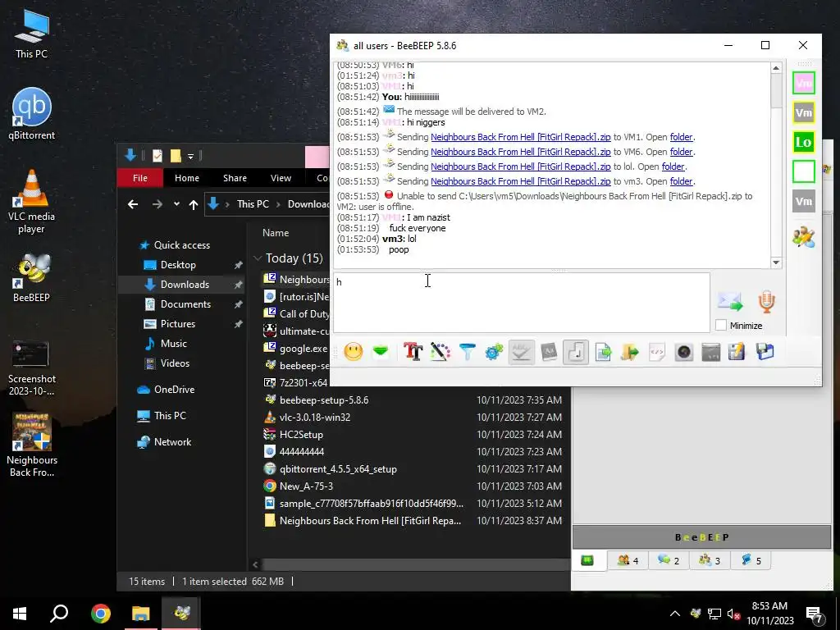Viewport: 840px width, 630px height.
Task: Select the vlc-3.0.18-win32 file
Action: (314, 418)
